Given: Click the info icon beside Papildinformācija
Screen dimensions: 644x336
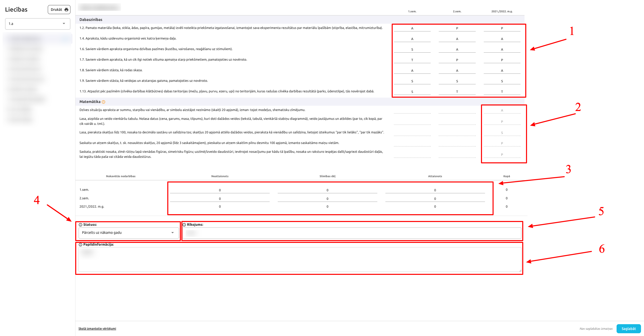Looking at the screenshot, I should (80, 245).
